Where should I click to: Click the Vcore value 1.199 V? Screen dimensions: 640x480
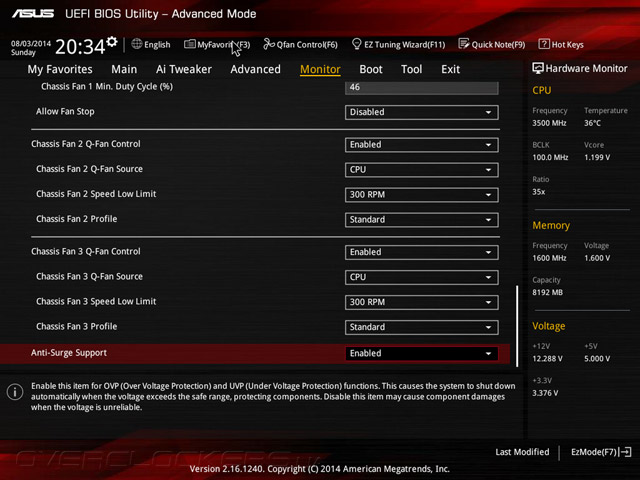pos(597,158)
